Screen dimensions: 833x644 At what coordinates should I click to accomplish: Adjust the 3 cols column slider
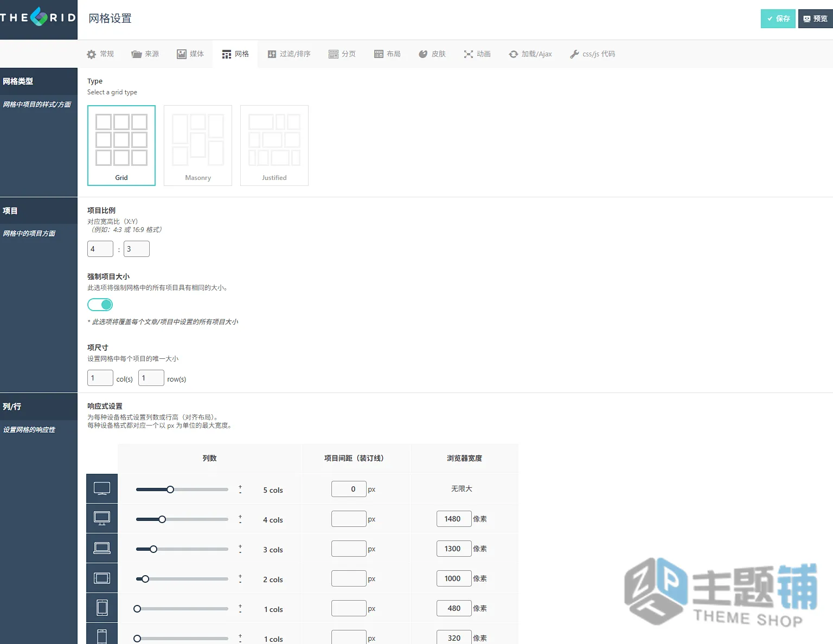182,549
